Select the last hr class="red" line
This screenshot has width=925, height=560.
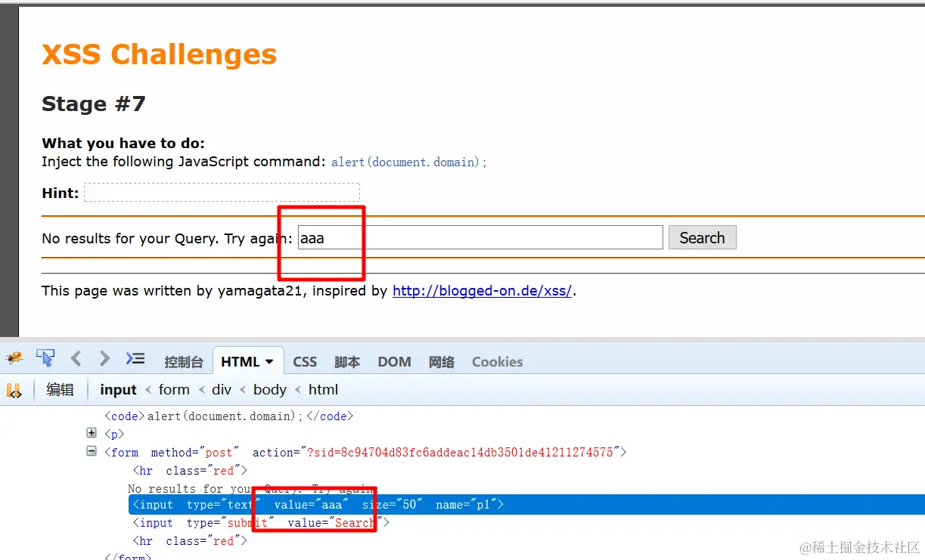coord(190,541)
